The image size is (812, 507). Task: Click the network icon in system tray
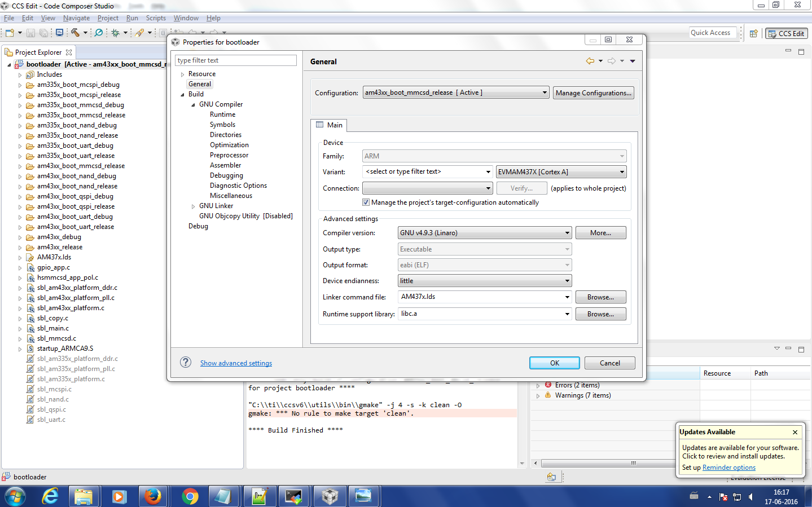tap(737, 497)
